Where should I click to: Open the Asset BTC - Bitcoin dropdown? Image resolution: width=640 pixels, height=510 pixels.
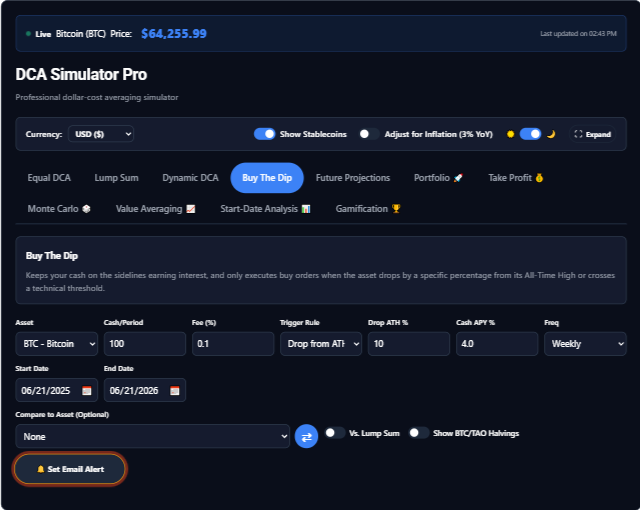(56, 344)
